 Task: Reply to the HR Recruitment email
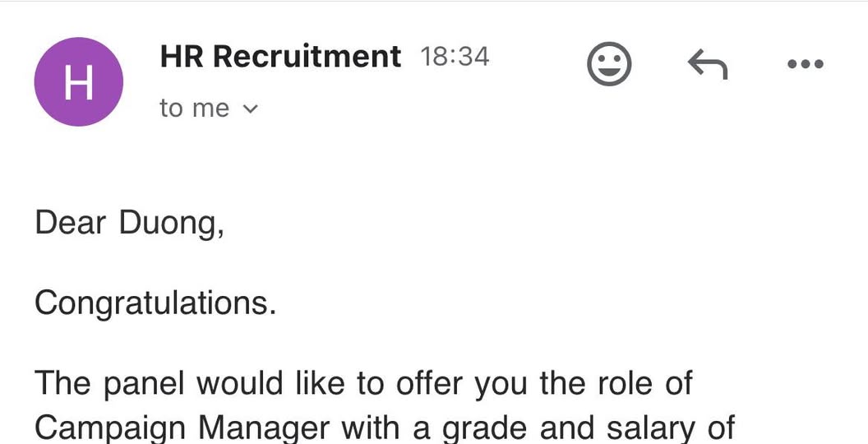(707, 64)
